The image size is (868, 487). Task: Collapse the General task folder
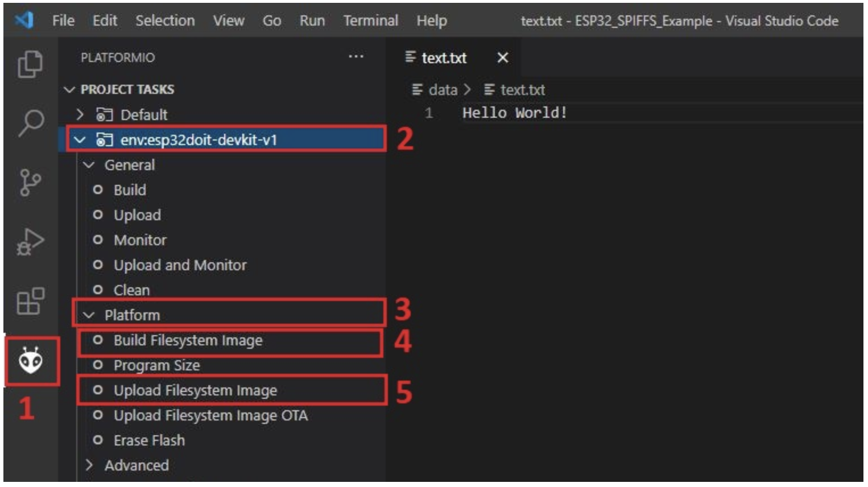tap(89, 165)
